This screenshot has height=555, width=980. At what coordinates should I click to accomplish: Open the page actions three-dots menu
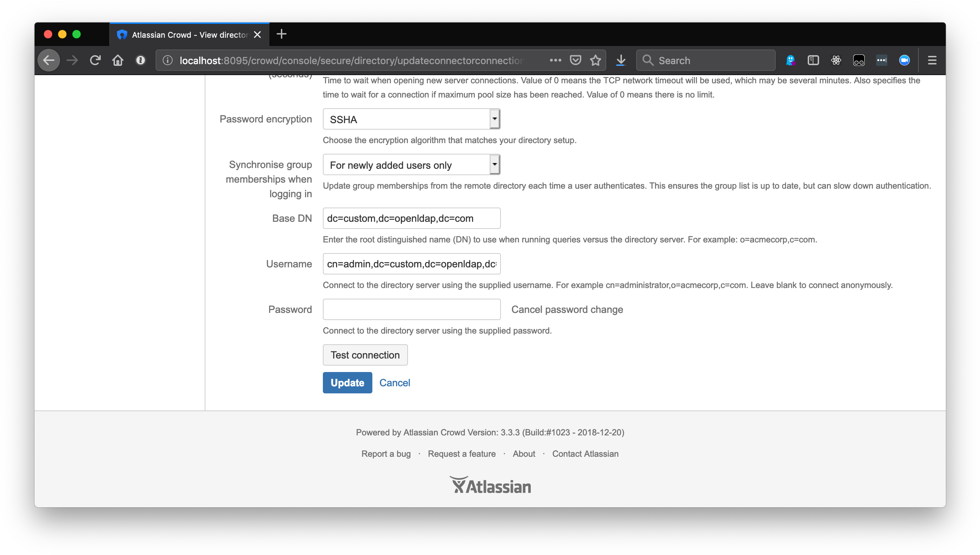[555, 60]
